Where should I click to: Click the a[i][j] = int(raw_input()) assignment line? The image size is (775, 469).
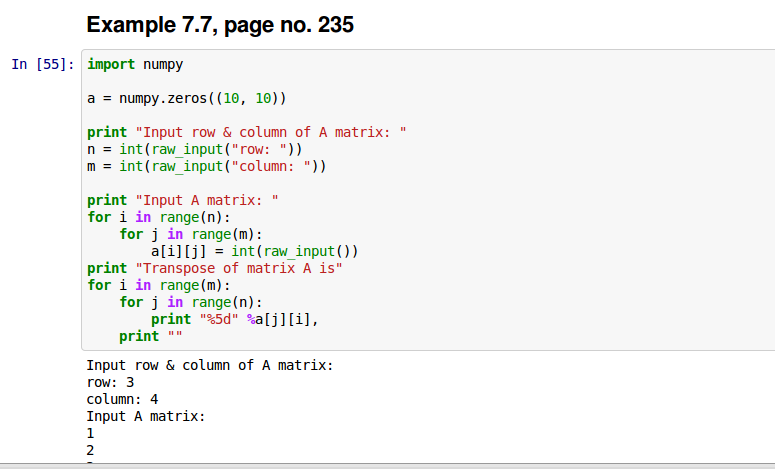pyautogui.click(x=254, y=251)
